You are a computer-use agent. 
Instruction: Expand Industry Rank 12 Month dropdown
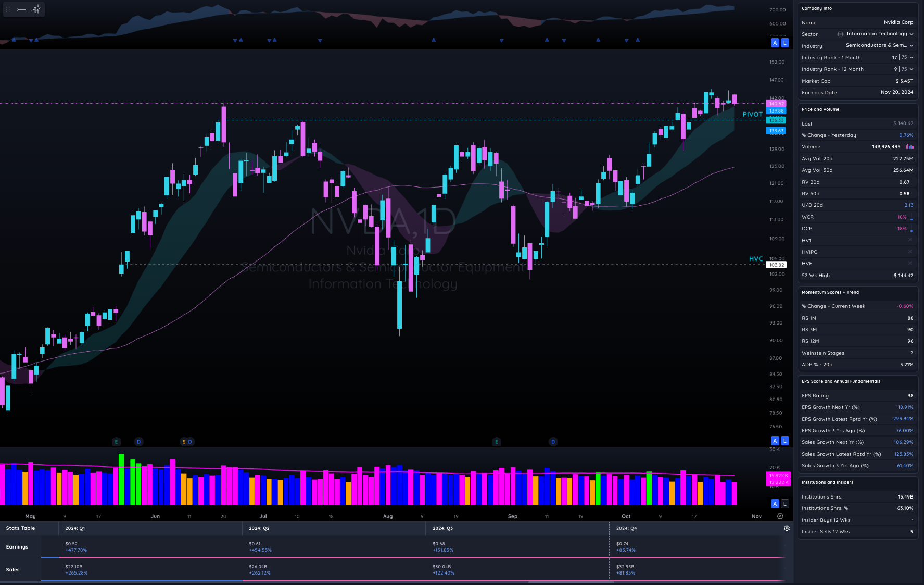(912, 69)
